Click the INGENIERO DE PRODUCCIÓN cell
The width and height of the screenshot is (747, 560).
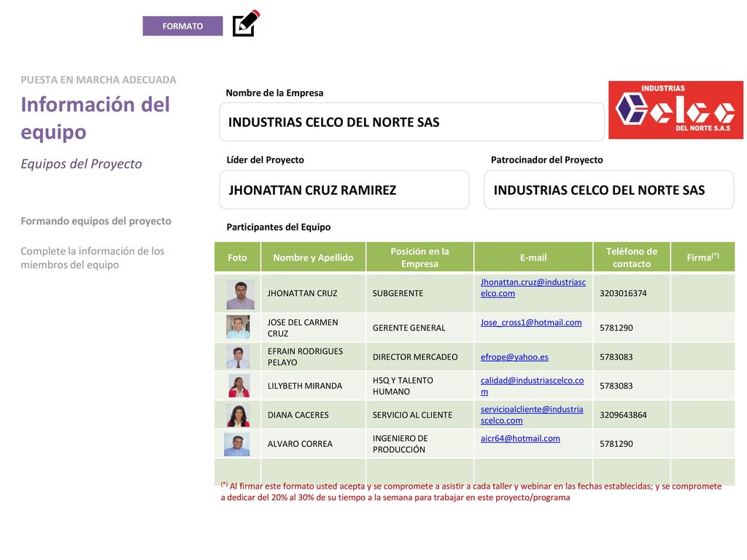click(419, 444)
